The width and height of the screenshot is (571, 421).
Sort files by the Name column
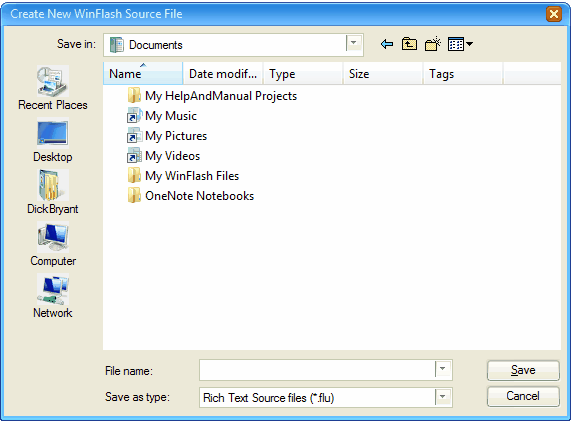pos(143,74)
